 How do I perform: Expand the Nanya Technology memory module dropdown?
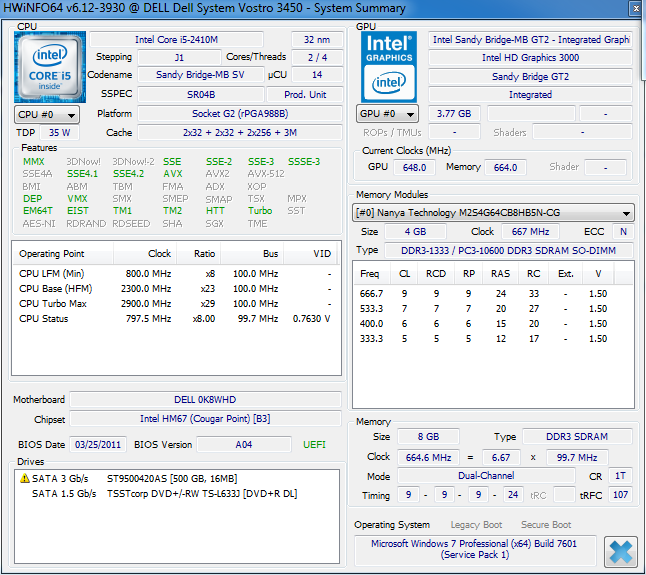pyautogui.click(x=493, y=213)
